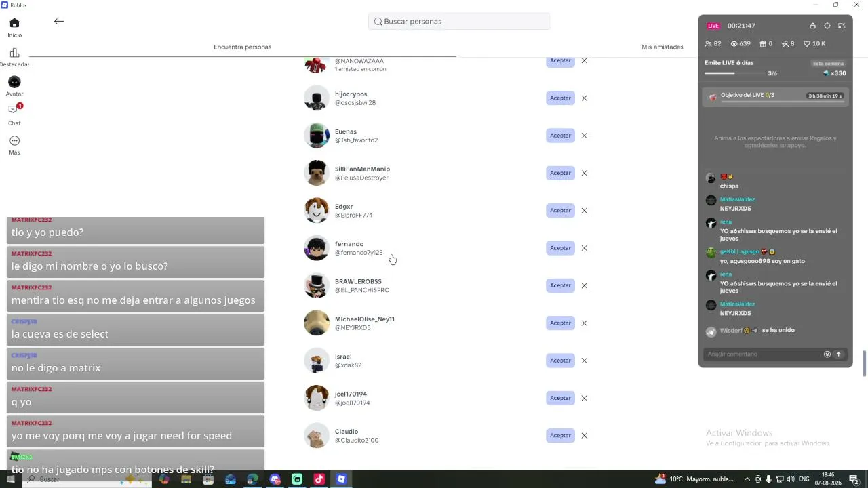
Task: View the 82 viewers count icon
Action: [x=709, y=43]
